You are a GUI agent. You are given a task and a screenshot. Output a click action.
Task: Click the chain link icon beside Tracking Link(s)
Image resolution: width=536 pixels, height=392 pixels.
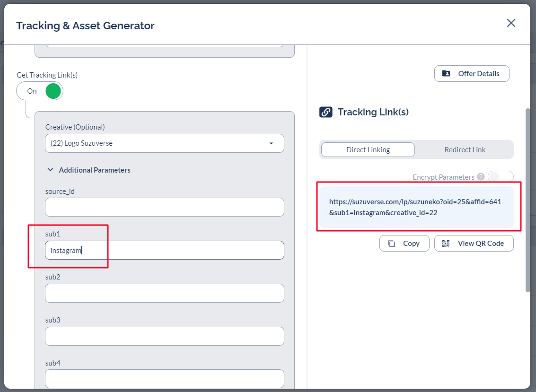326,112
